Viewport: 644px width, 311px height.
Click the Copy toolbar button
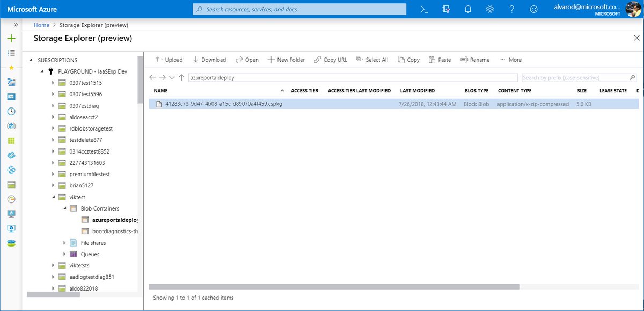[408, 60]
